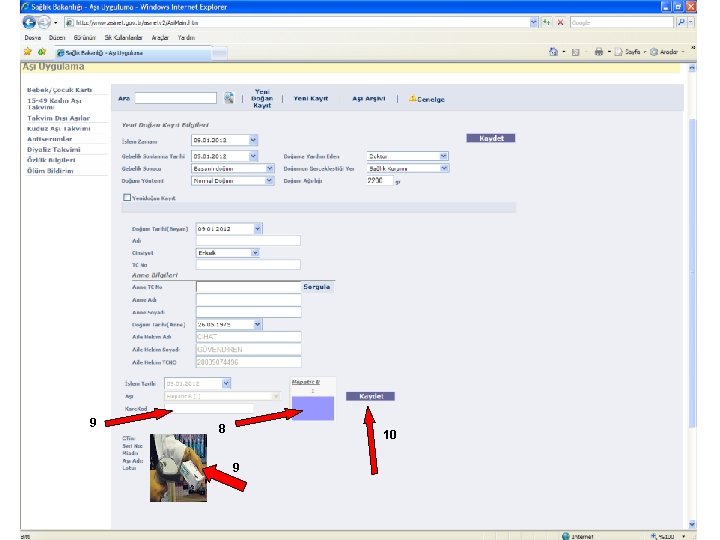Click the TC No input field
The image size is (720, 540).
[x=248, y=264]
